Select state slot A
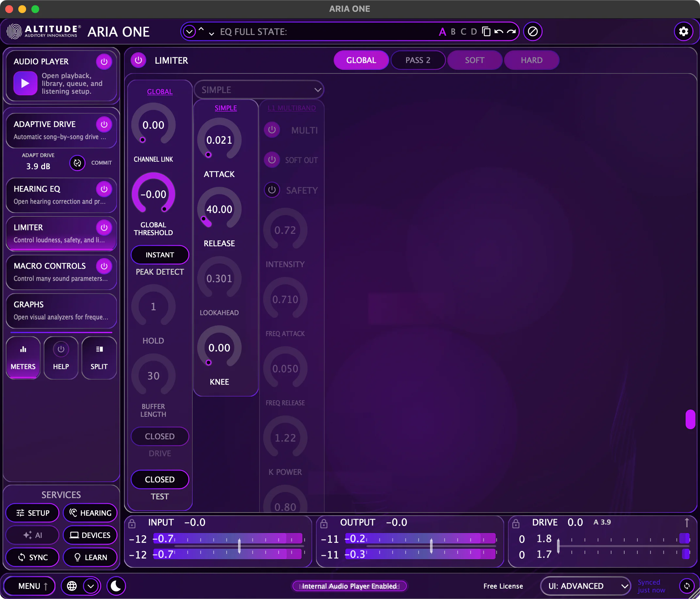This screenshot has width=700, height=599. (442, 32)
